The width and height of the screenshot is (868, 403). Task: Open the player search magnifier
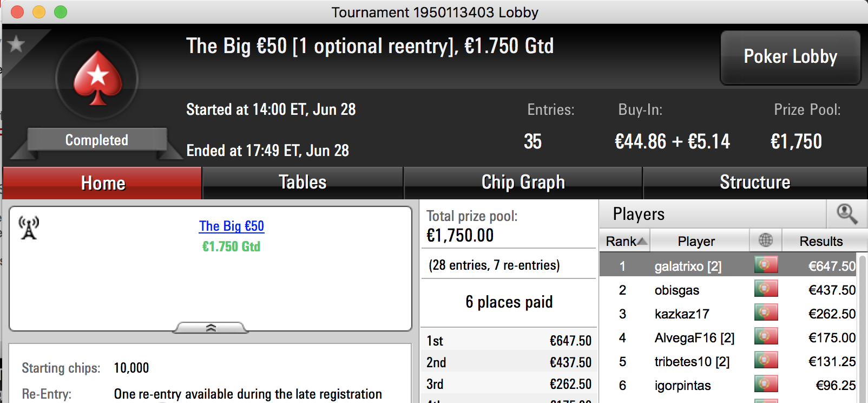point(847,214)
